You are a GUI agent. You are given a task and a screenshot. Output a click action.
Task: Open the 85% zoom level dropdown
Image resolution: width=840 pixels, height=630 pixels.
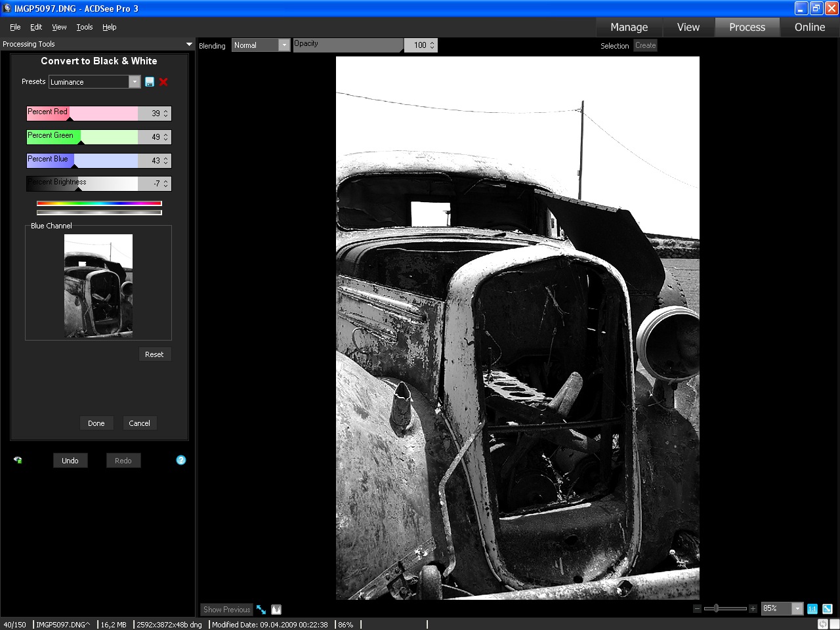click(x=797, y=609)
